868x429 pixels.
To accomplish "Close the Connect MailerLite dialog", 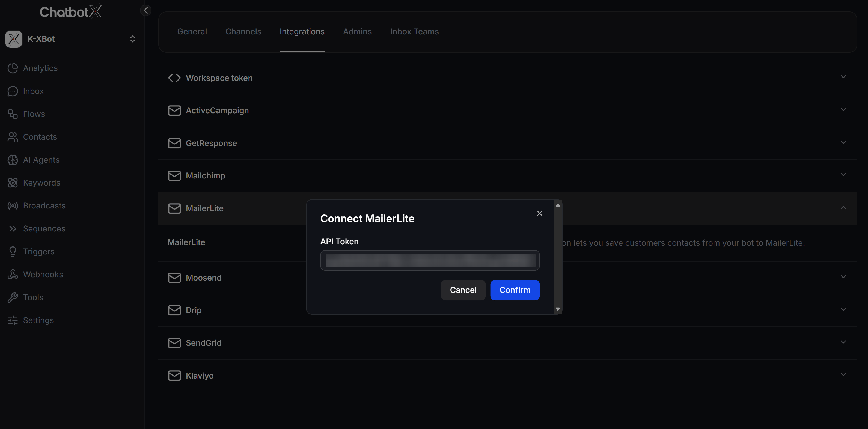I will coord(539,213).
